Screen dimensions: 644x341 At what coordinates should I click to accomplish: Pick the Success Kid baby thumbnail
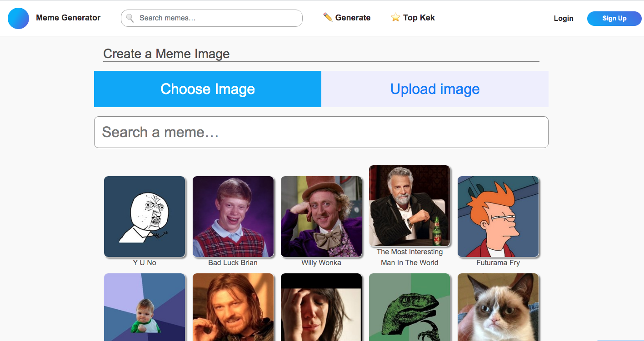click(145, 307)
